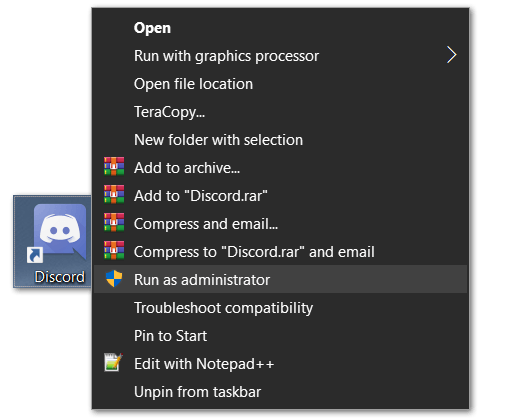The height and width of the screenshot is (419, 530).
Task: Click the UAC shield icon for administrator
Action: click(x=114, y=279)
